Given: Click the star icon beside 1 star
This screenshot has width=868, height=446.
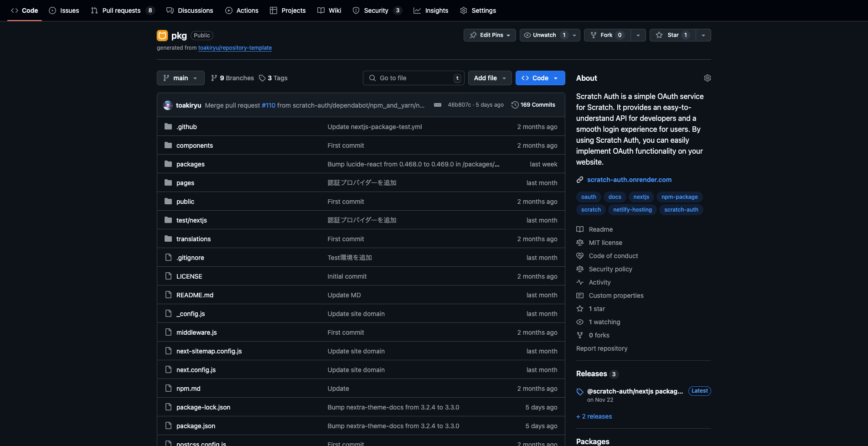Looking at the screenshot, I should tap(580, 309).
